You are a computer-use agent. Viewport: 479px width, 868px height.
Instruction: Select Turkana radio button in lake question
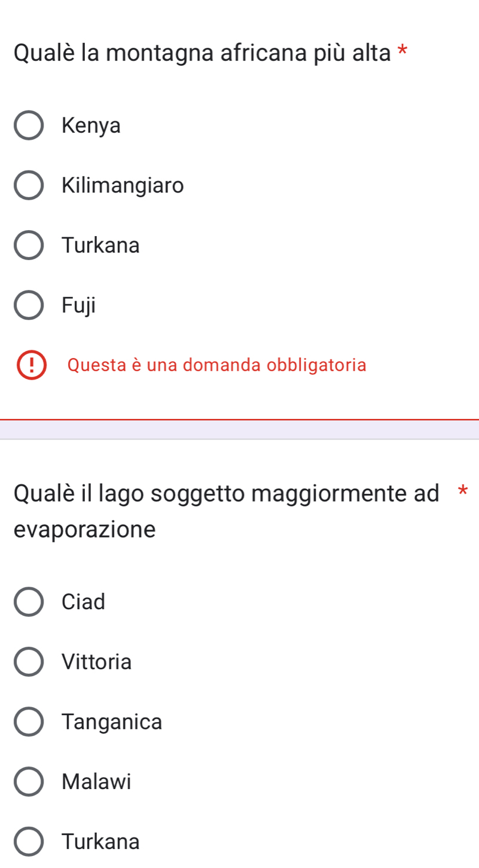[x=28, y=842]
